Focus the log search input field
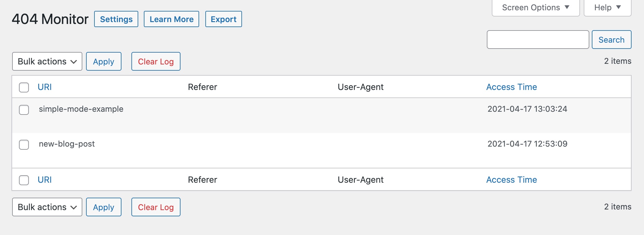Image resolution: width=644 pixels, height=235 pixels. (538, 40)
